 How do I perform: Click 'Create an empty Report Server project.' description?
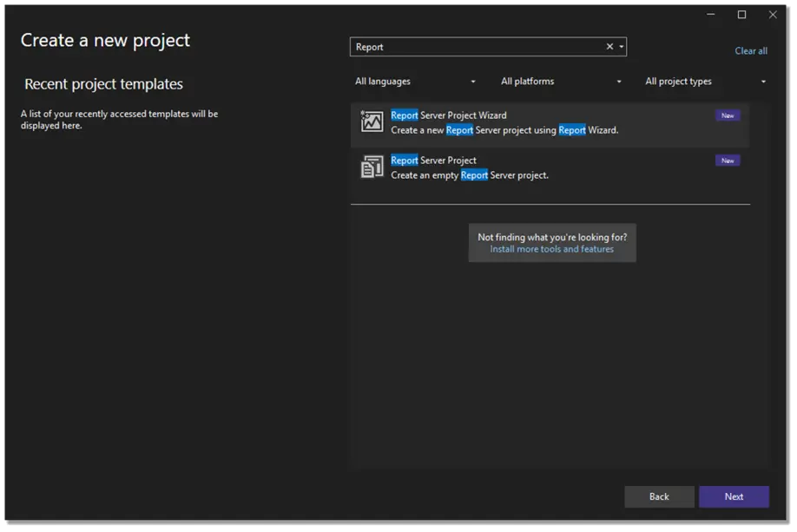(470, 175)
